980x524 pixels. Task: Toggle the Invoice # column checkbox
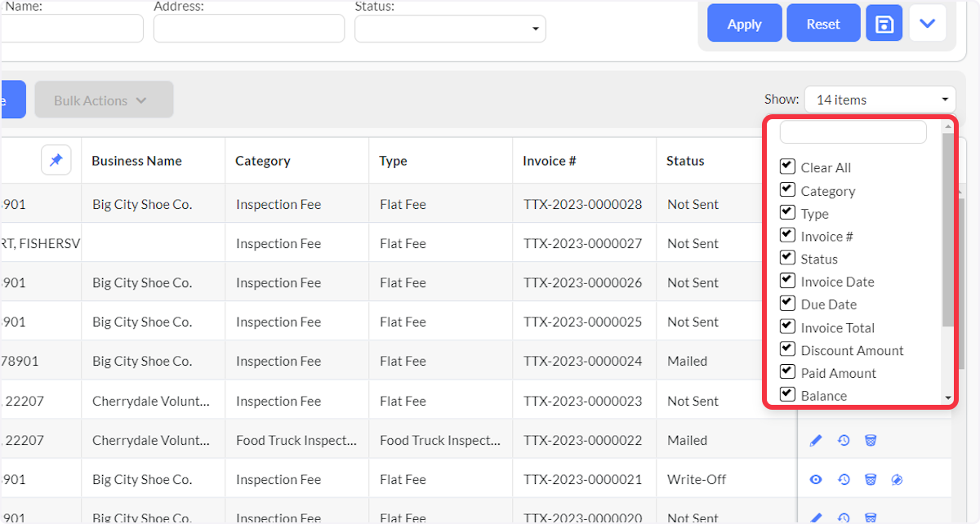(787, 235)
